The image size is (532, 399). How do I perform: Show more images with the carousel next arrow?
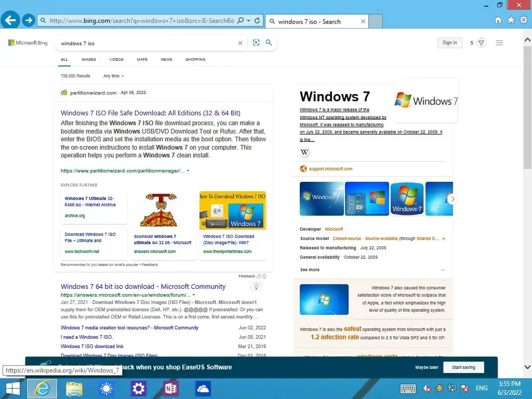click(453, 199)
